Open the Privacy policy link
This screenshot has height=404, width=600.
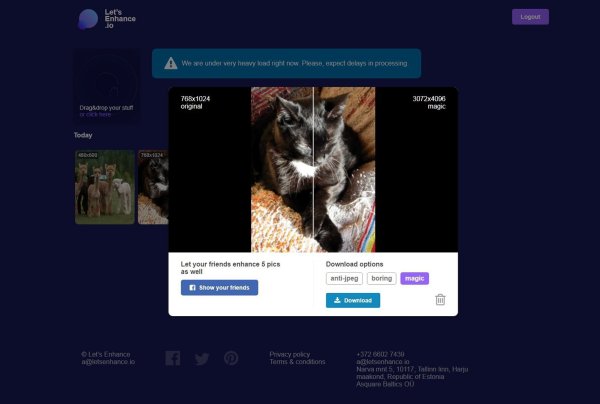[x=289, y=354]
